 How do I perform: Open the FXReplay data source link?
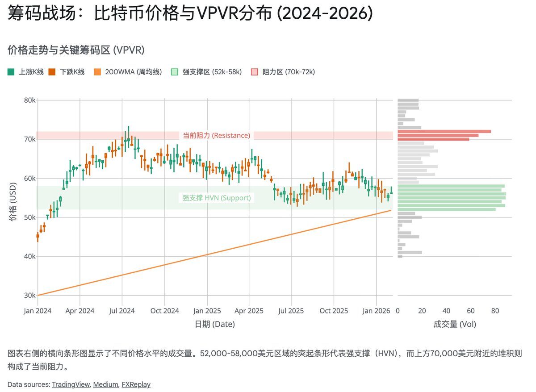click(x=136, y=384)
